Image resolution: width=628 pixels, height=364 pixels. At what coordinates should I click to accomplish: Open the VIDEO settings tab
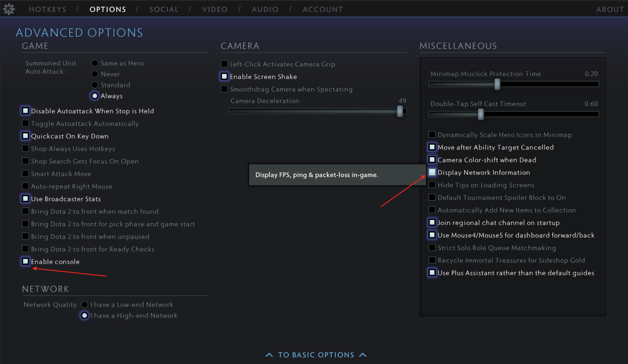click(215, 9)
